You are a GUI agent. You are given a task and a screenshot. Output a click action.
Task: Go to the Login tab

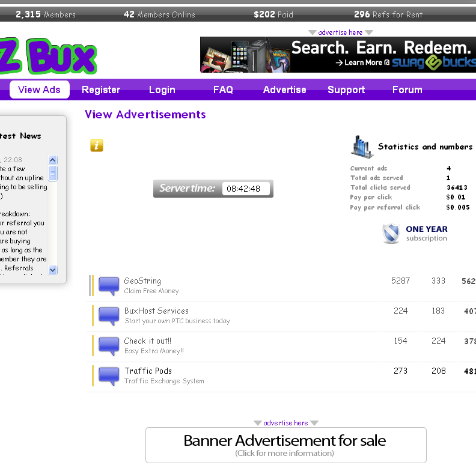[162, 90]
